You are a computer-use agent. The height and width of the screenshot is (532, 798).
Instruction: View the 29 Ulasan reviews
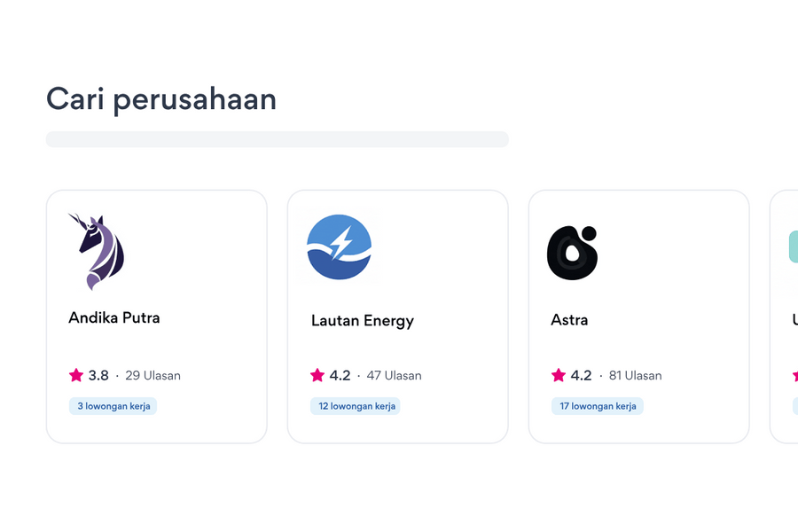pyautogui.click(x=153, y=375)
